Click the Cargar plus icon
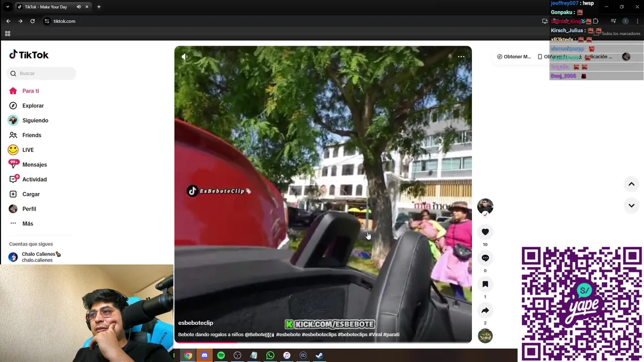644x362 pixels. tap(13, 194)
